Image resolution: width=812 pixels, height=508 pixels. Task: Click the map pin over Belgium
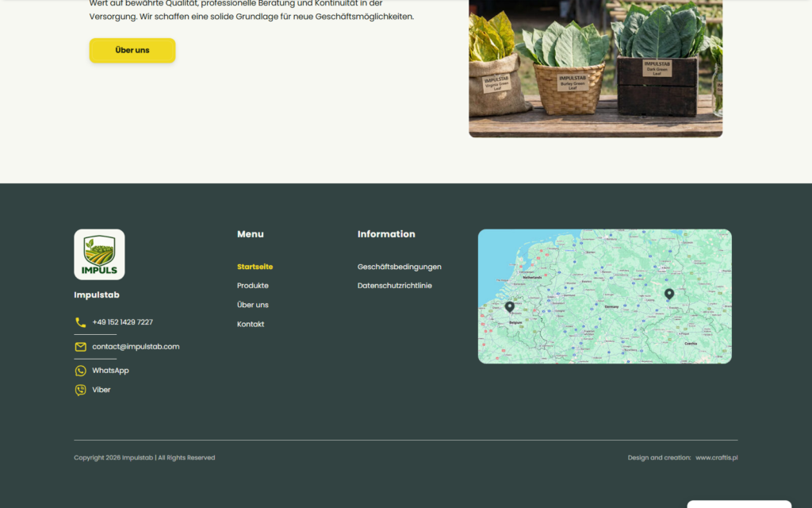pyautogui.click(x=510, y=307)
